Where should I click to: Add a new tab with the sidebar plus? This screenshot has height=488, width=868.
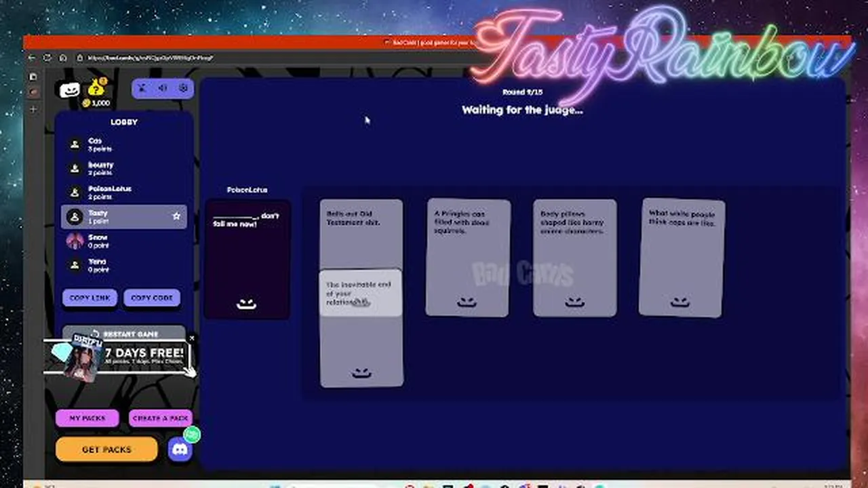click(x=33, y=108)
